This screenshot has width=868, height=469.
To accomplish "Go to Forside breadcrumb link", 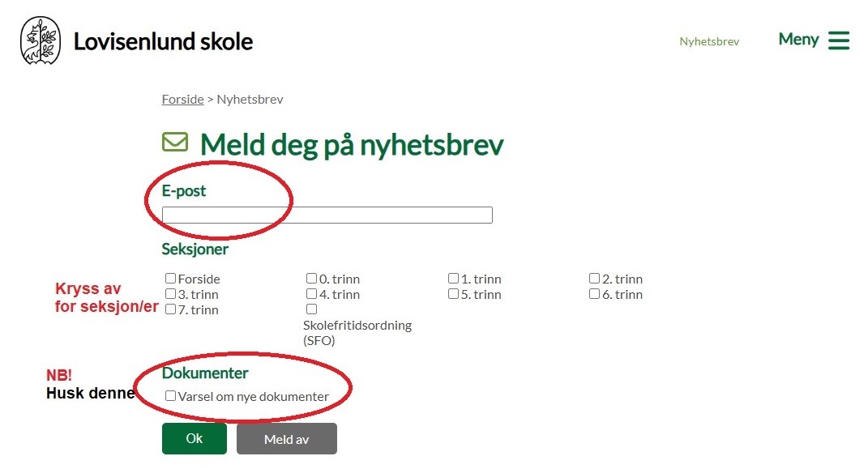I will click(x=182, y=99).
